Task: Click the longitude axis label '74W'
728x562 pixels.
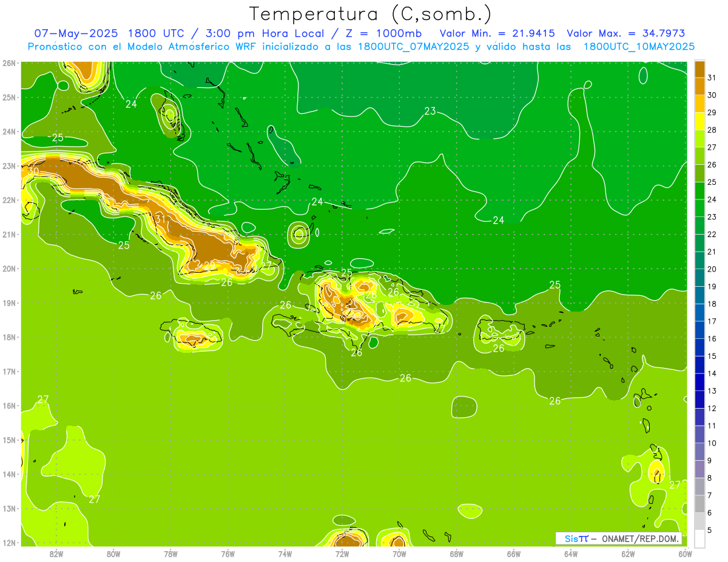Action: pos(285,554)
